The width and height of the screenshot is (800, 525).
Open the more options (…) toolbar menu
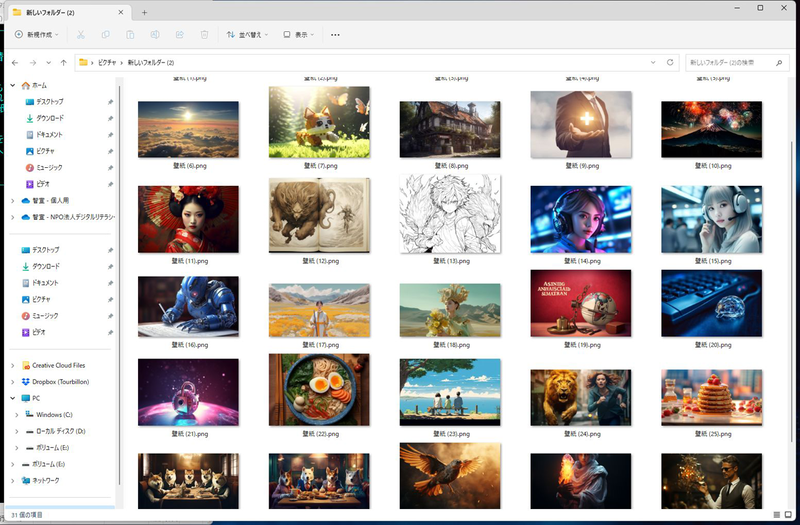(335, 34)
